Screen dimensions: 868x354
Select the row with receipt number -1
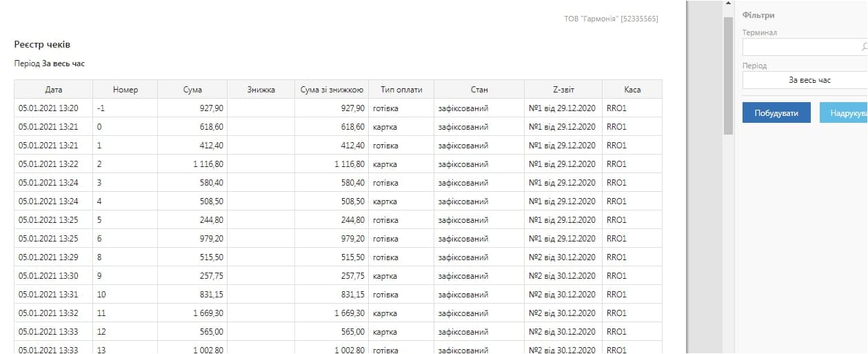pyautogui.click(x=338, y=108)
